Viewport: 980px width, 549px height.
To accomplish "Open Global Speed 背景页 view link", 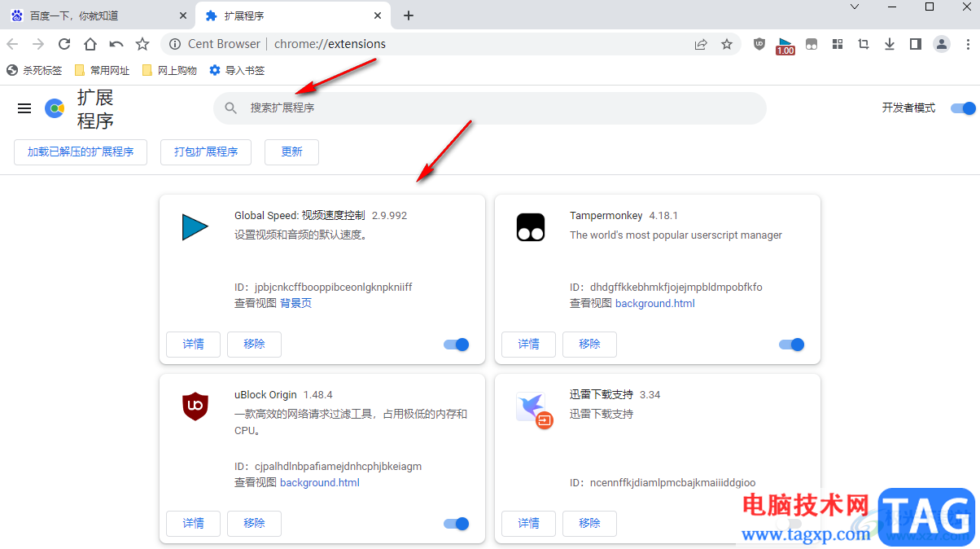I will (295, 304).
